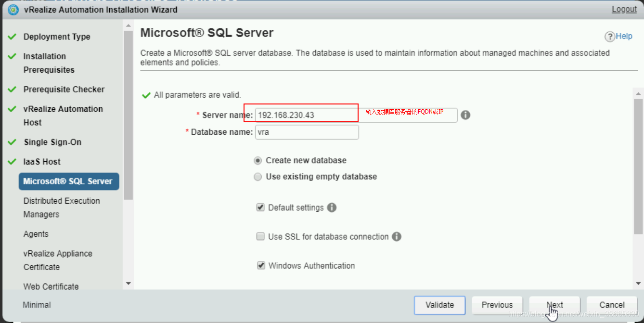
Task: Open the Help link
Action: pos(624,36)
